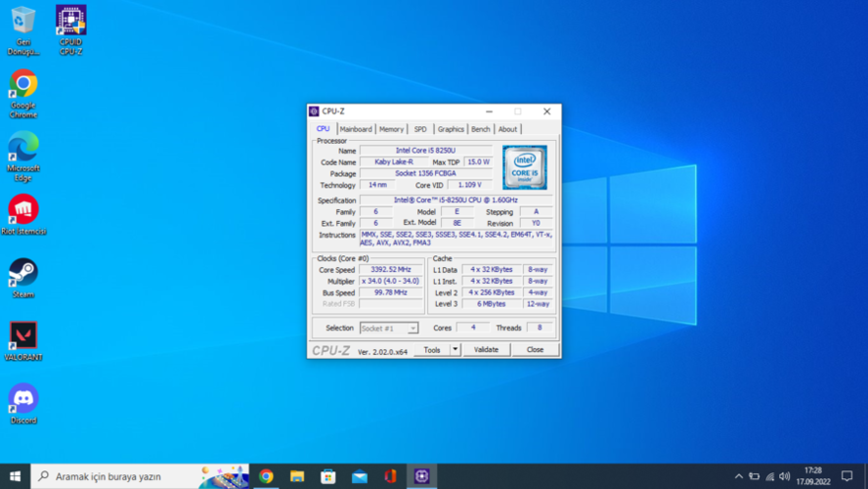Click the 'Socket 1356 FCBGA' package value

click(426, 173)
